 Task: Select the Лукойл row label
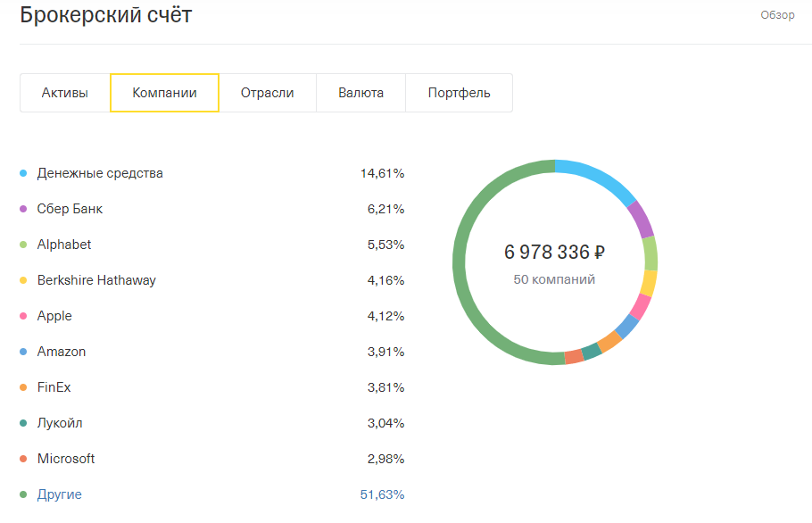pyautogui.click(x=60, y=423)
